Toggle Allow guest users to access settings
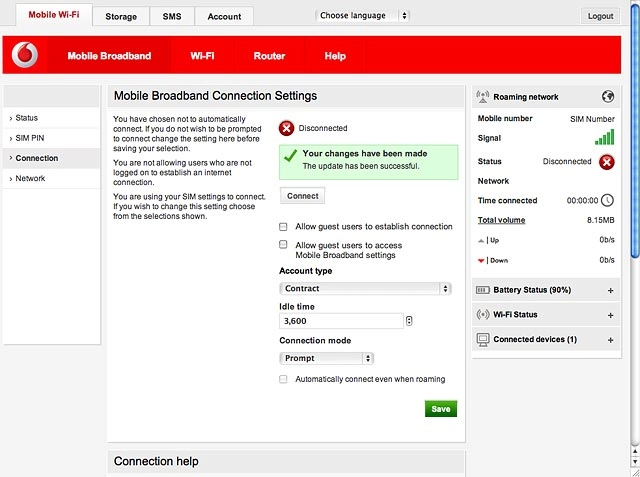 pyautogui.click(x=283, y=245)
